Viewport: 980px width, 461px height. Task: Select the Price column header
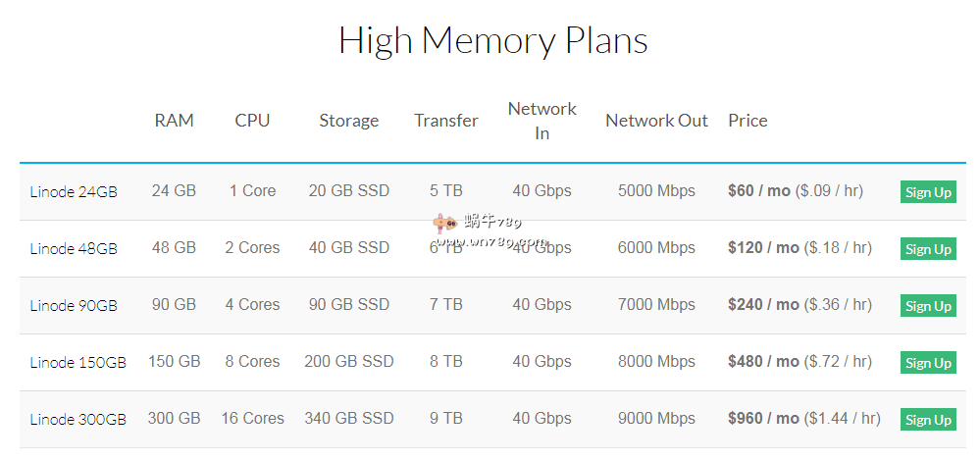(x=748, y=121)
